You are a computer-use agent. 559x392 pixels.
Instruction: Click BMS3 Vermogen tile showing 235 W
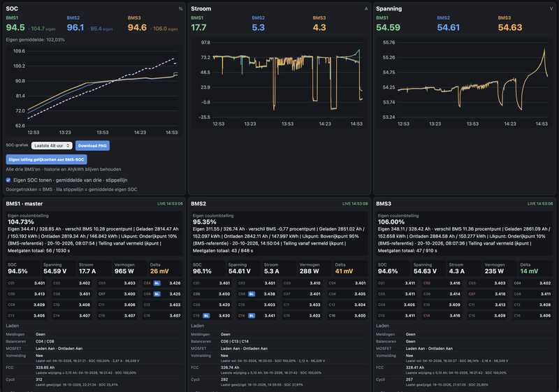pos(500,268)
